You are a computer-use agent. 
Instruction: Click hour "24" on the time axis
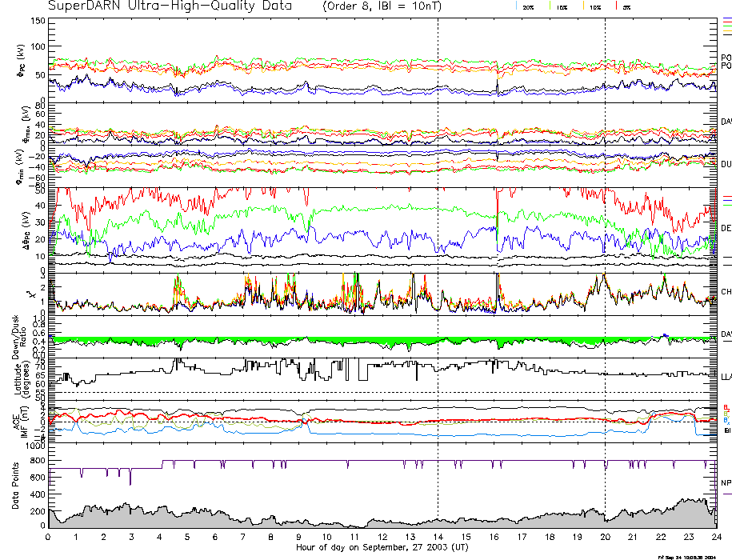click(x=716, y=537)
